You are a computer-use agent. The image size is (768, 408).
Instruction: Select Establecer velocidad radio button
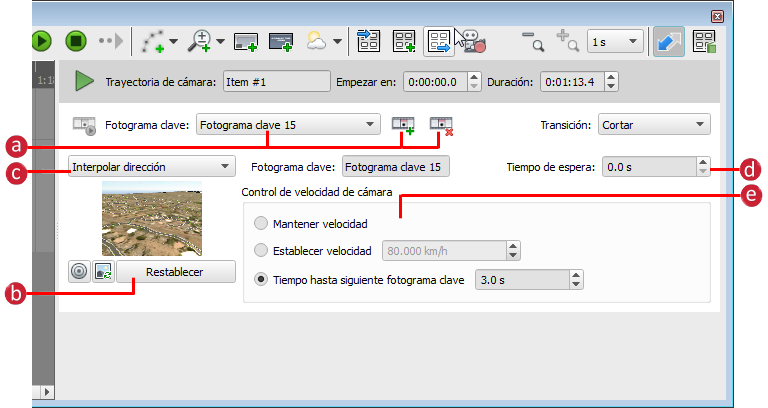click(x=261, y=250)
